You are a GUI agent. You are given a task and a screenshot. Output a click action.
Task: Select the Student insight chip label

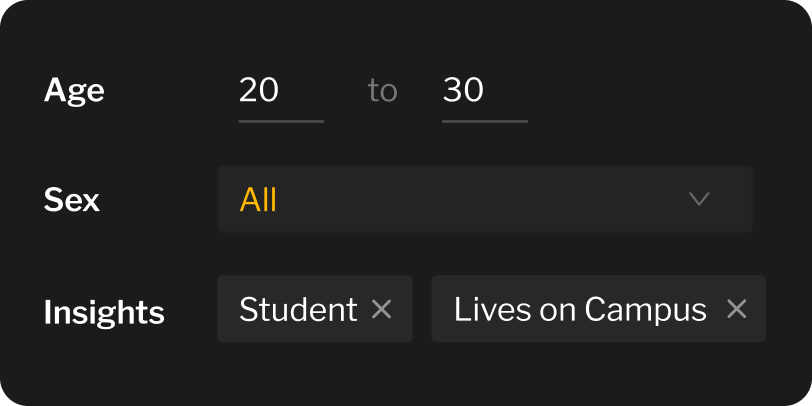click(x=297, y=310)
